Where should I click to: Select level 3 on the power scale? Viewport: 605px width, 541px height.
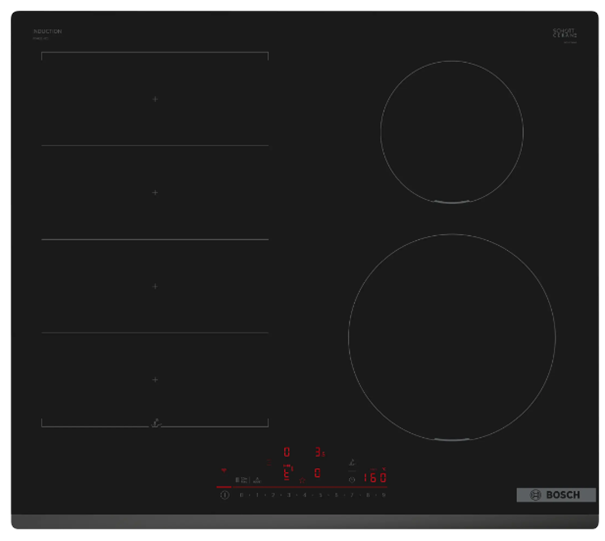pos(288,494)
